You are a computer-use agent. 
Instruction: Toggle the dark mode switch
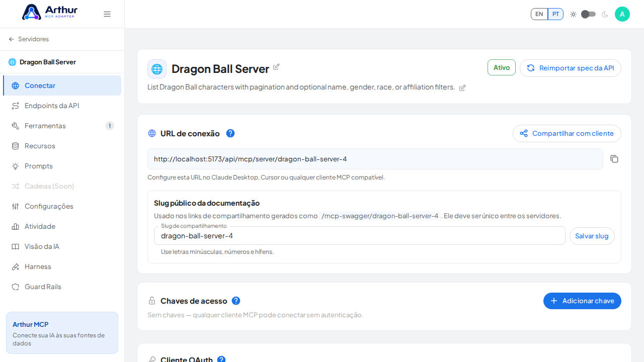tap(588, 14)
